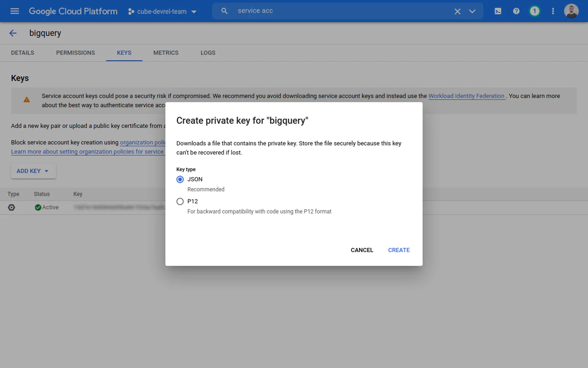Click the dialog title 'Create private key for "bigquery"'

tap(242, 121)
